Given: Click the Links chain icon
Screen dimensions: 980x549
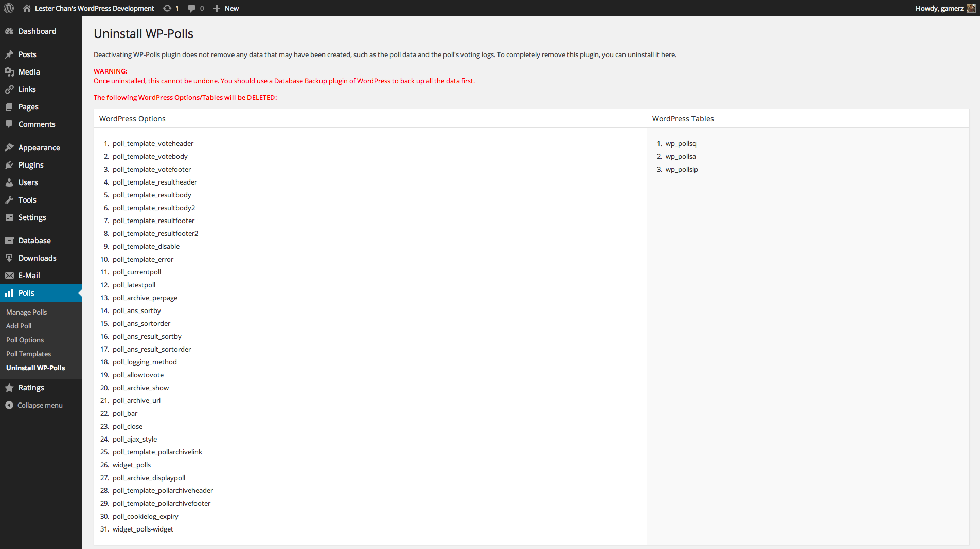Looking at the screenshot, I should pos(9,89).
